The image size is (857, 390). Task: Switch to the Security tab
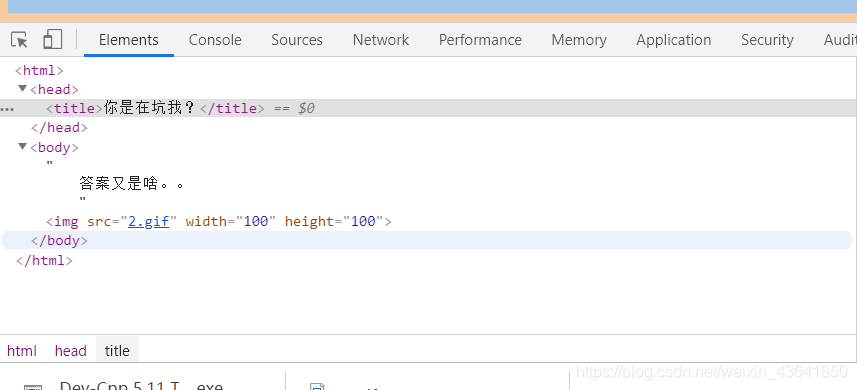767,40
